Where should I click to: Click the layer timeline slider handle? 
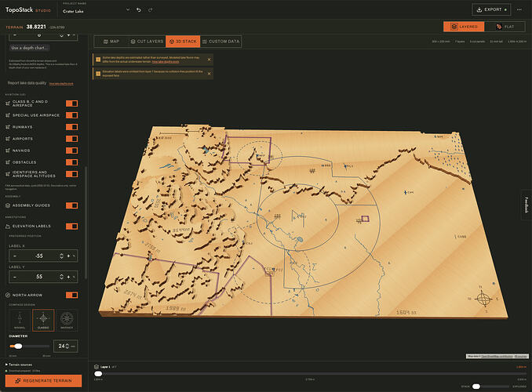(x=98, y=374)
